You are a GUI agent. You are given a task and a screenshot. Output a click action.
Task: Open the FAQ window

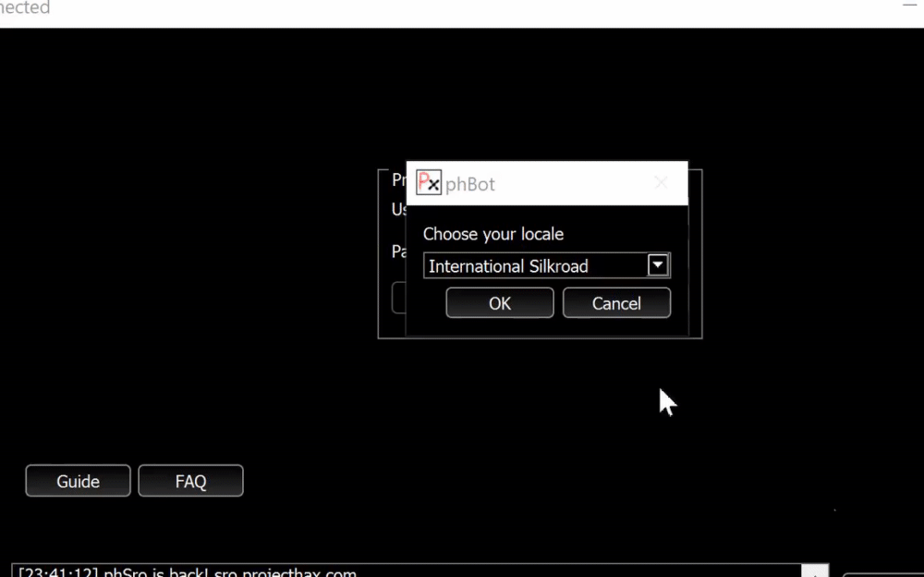pos(190,480)
